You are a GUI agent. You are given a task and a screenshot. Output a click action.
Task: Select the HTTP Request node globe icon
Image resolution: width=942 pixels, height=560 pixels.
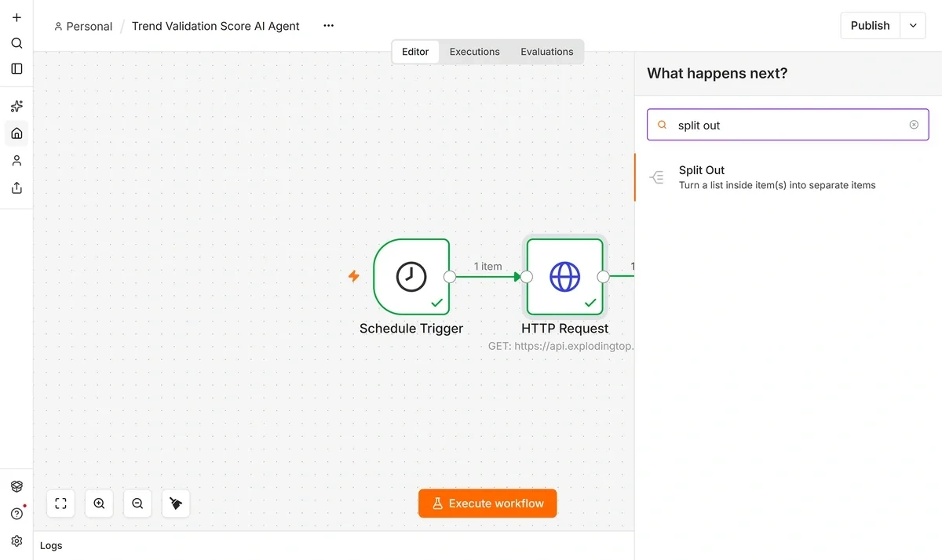click(x=565, y=276)
